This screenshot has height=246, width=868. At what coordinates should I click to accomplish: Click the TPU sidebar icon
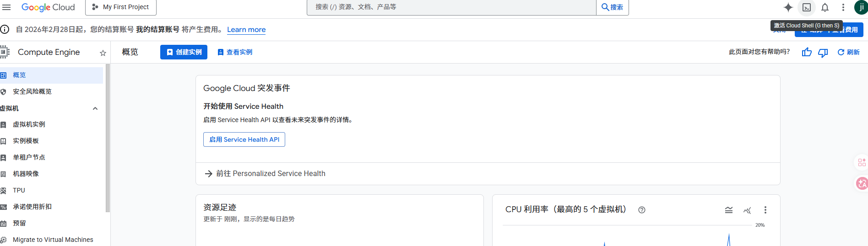(x=3, y=191)
